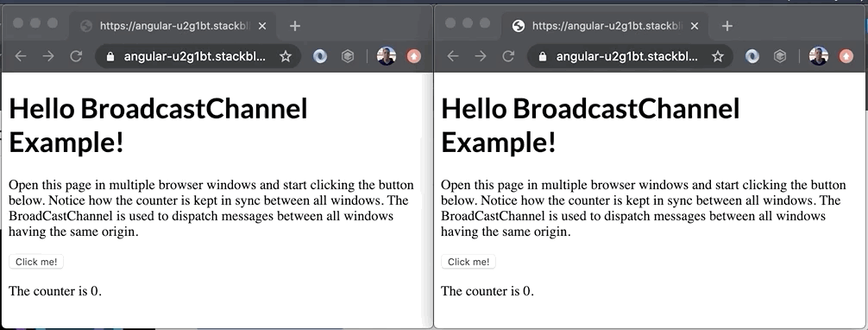Screen dimensions: 868x330
Task: Click the 'Click me!' button in the right window
Action: click(x=469, y=262)
